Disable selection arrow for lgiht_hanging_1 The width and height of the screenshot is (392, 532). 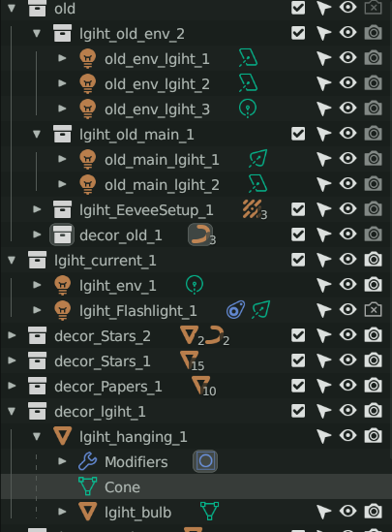click(x=323, y=436)
